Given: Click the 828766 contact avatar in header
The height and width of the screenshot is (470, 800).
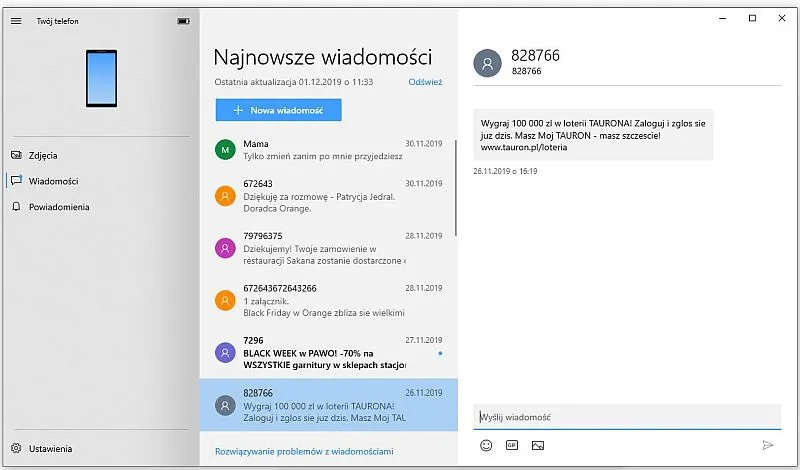Looking at the screenshot, I should click(487, 63).
